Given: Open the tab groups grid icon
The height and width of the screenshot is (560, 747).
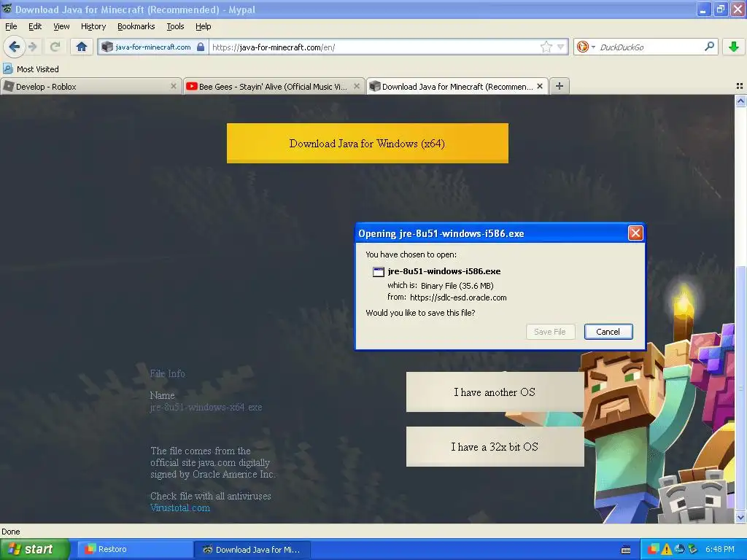Looking at the screenshot, I should (x=740, y=86).
